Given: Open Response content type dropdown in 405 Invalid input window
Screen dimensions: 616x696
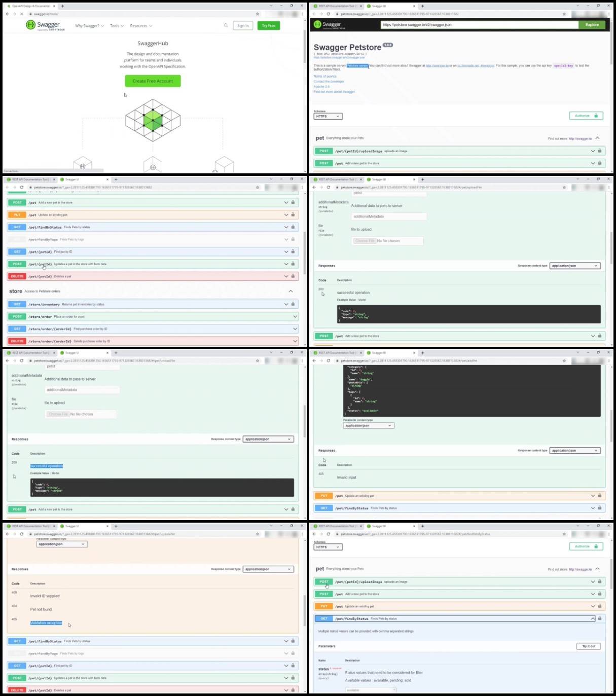Looking at the screenshot, I should (x=575, y=450).
